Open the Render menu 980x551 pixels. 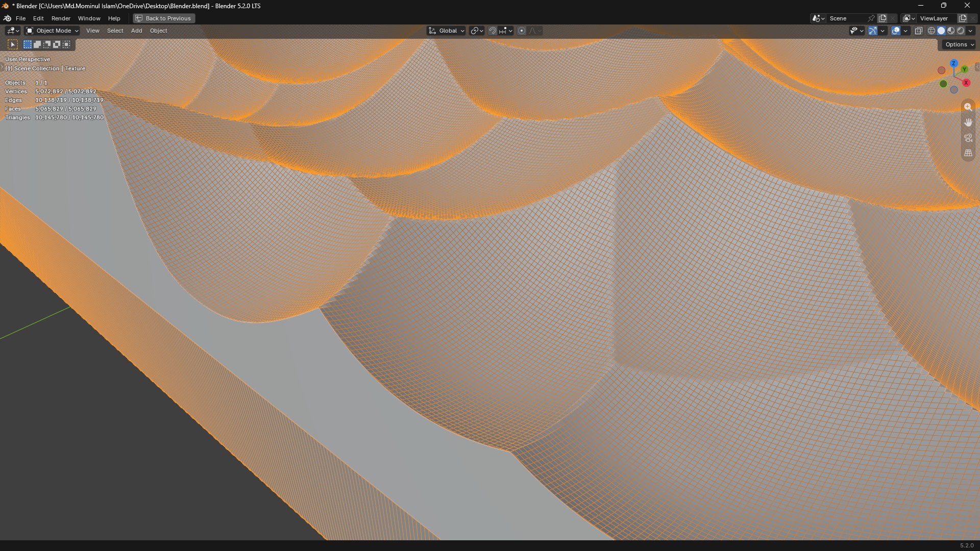click(x=61, y=18)
